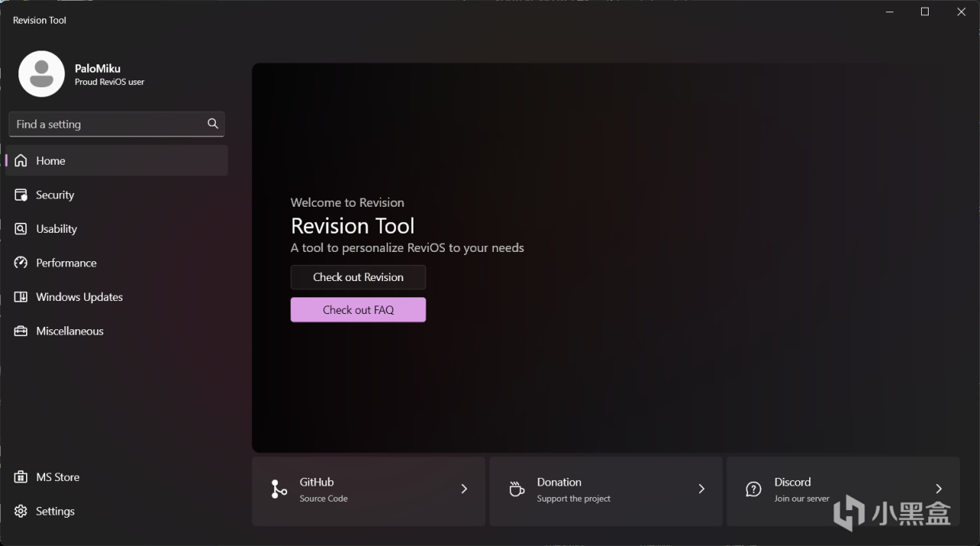The height and width of the screenshot is (546, 980).
Task: Click the Welcome to Revision text
Action: [348, 202]
